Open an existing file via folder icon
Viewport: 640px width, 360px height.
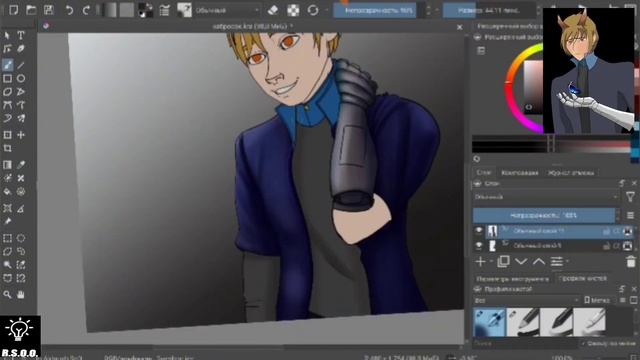point(31,10)
